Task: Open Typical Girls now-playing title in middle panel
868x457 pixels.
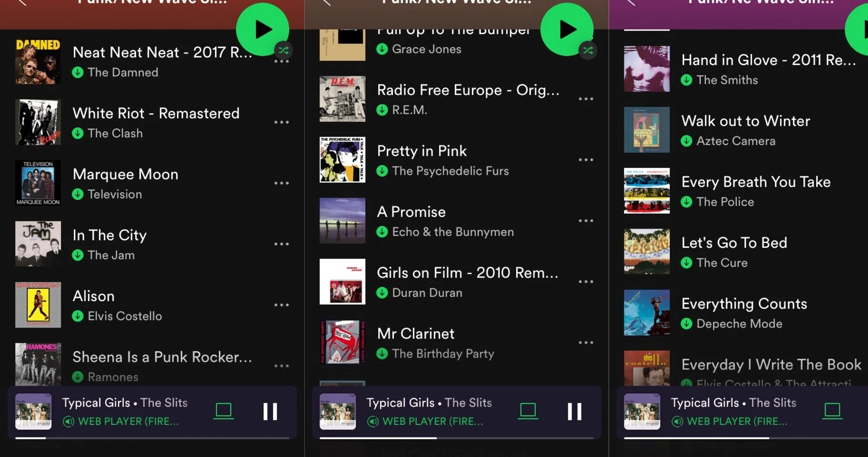Action: click(x=400, y=403)
